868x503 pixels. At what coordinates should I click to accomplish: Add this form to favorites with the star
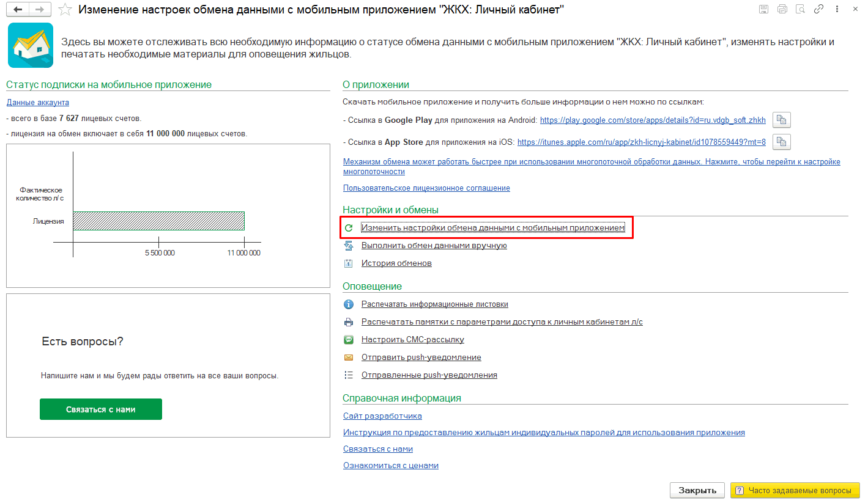tap(65, 9)
